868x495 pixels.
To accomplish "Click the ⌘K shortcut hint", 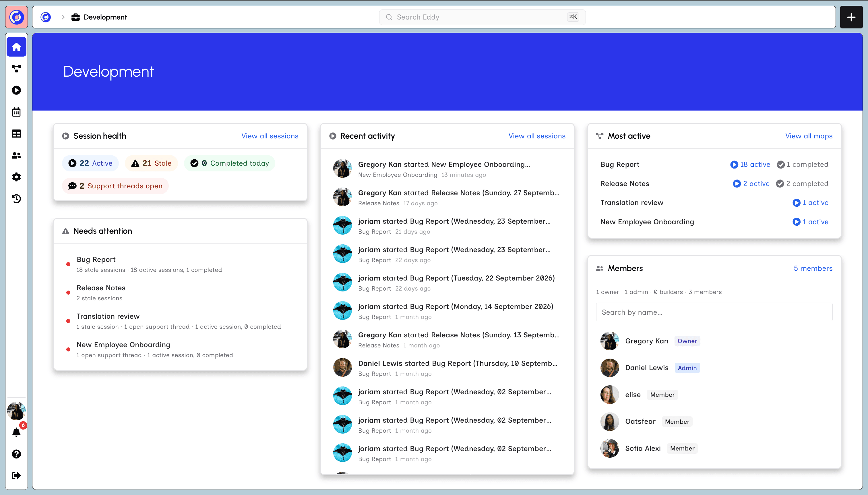I will pos(573,17).
